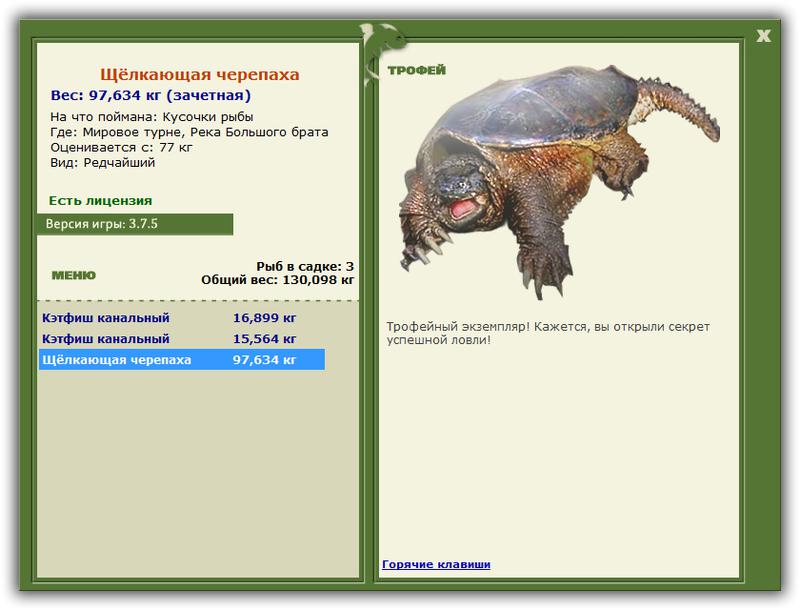Viewport: 800px width, 610px height.
Task: Select the Кэтфиш канальный 15,564 кг row
Action: click(182, 339)
